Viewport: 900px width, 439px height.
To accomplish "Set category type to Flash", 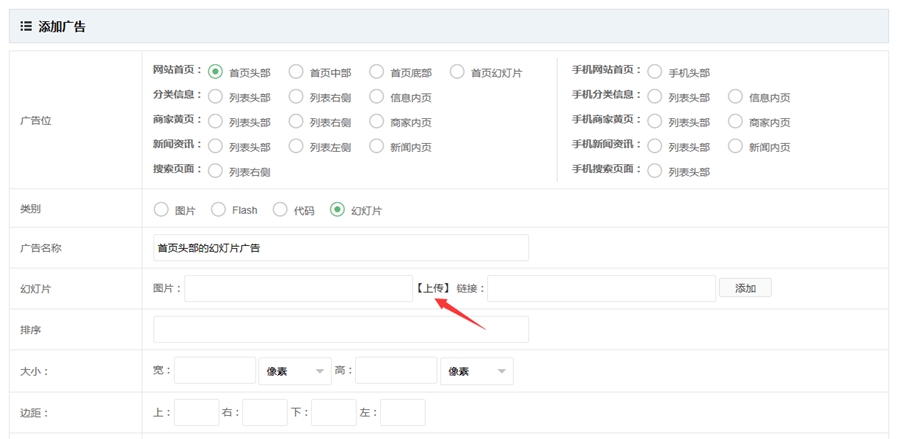I will pyautogui.click(x=219, y=210).
